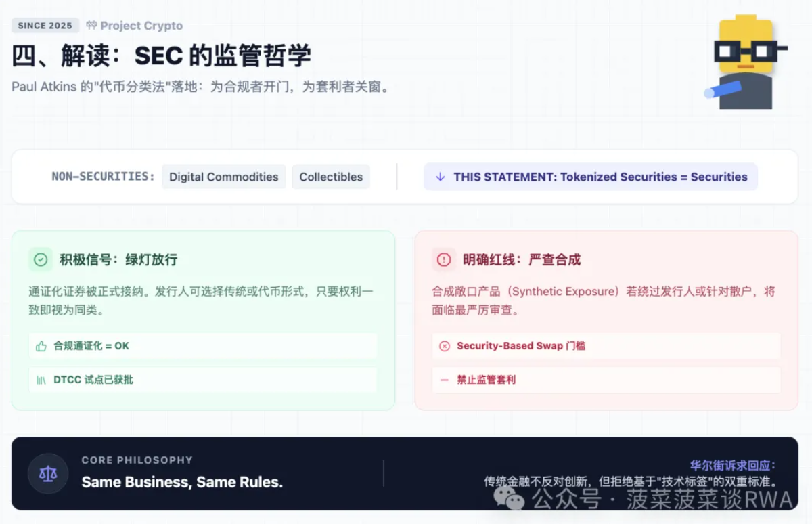Image resolution: width=812 pixels, height=524 pixels.
Task: Click the library icon beside DTCC 试点已获批
Action: tap(41, 380)
